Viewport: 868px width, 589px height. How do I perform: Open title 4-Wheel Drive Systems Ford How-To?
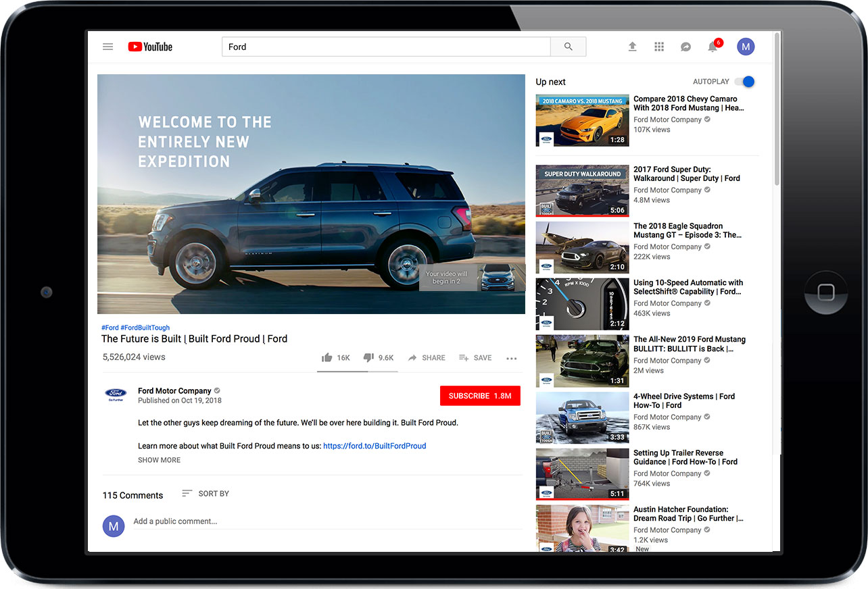(684, 401)
